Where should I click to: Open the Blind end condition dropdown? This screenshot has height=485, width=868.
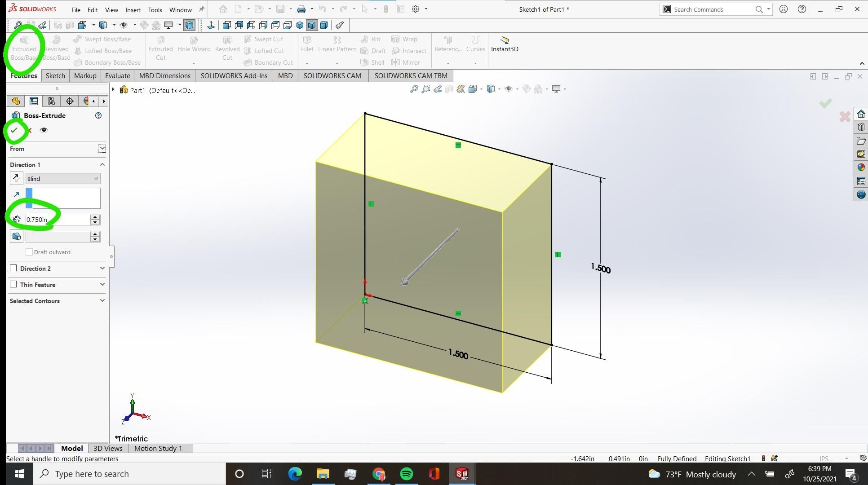coord(62,179)
